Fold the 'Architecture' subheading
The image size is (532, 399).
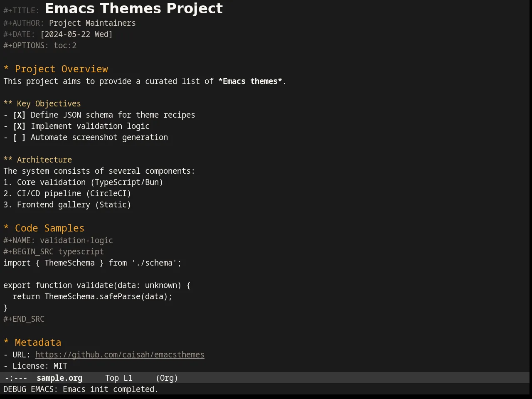pos(37,160)
